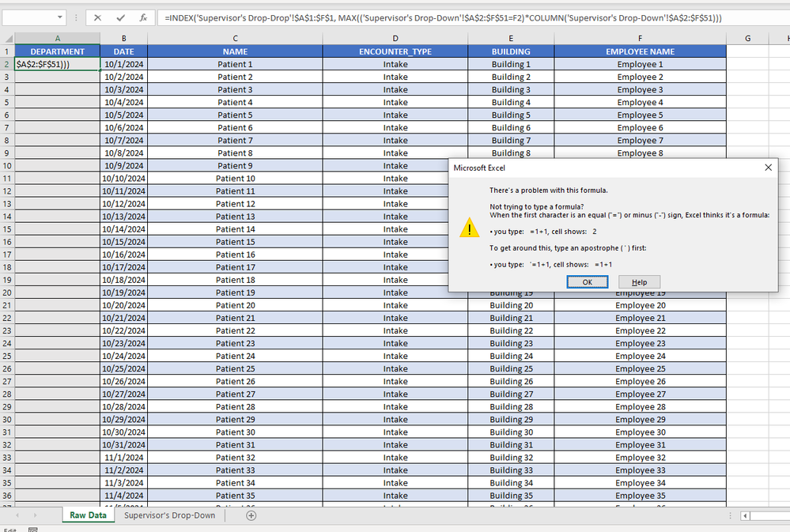Select the Building 33 cell
The height and width of the screenshot is (532, 790).
(511, 470)
